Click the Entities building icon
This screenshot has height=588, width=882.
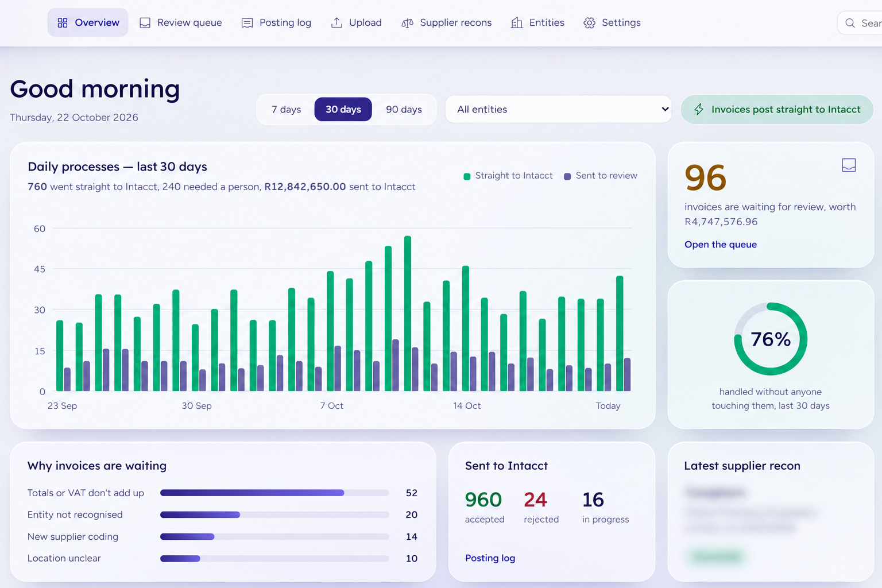pos(517,23)
